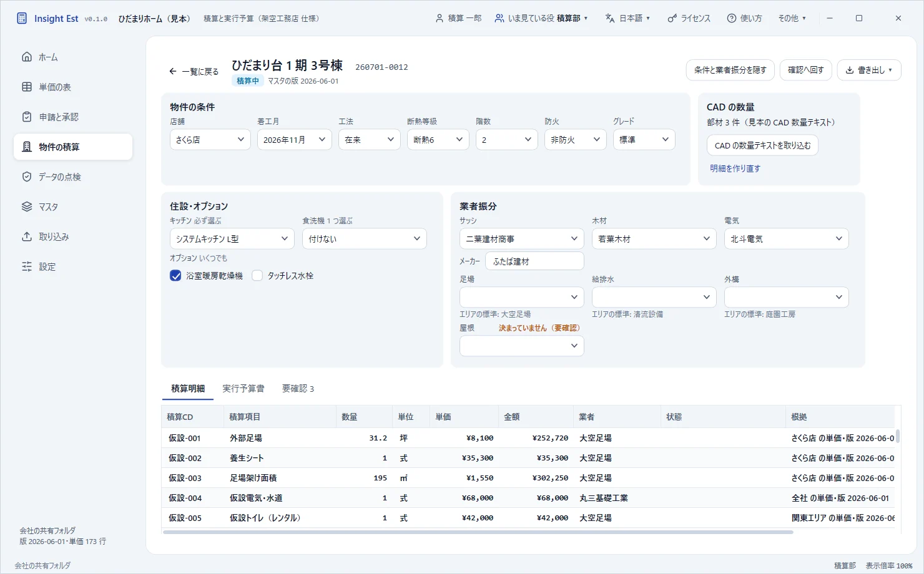Screen dimensions: 924x574
Task: Open the ホーム sidebar icon
Action: (27, 57)
